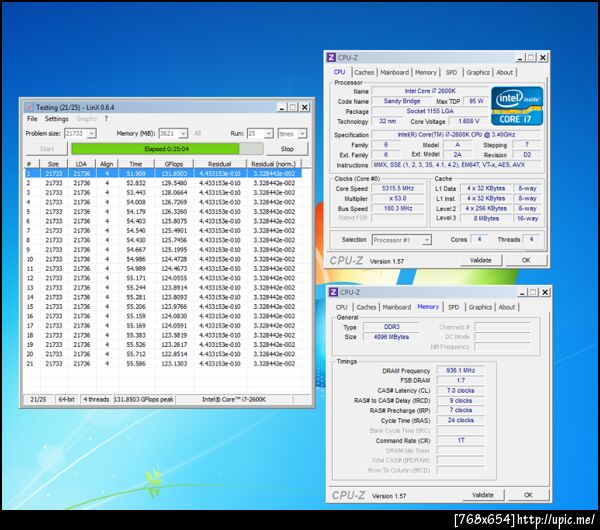The width and height of the screenshot is (600, 530).
Task: Select result row with 129.5480 GFlops
Action: pos(163,183)
